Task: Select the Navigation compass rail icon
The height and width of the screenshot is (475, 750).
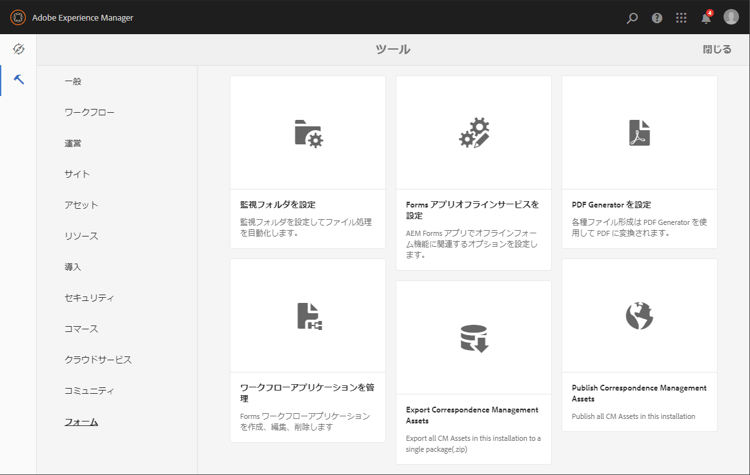Action: 18,49
